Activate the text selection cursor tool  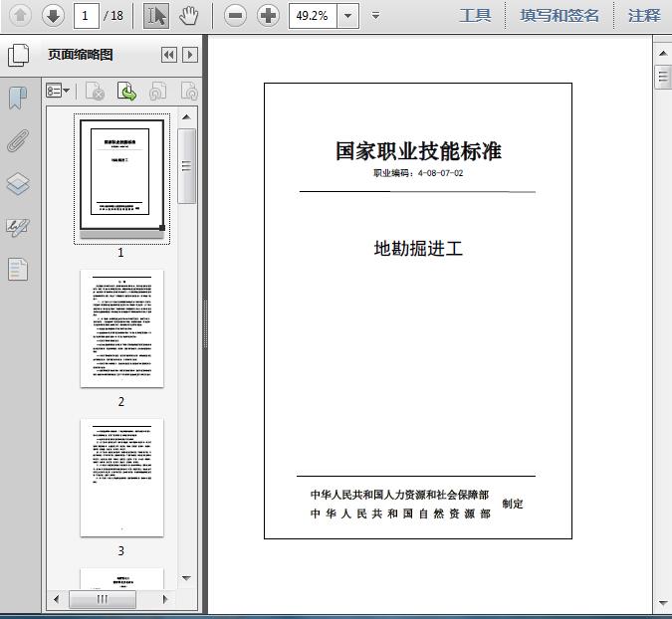coord(156,16)
